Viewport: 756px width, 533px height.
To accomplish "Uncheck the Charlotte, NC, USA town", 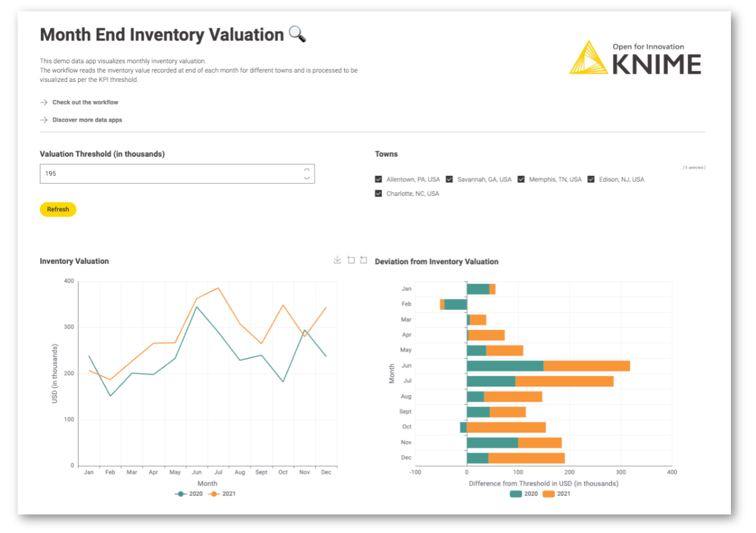I will point(378,193).
